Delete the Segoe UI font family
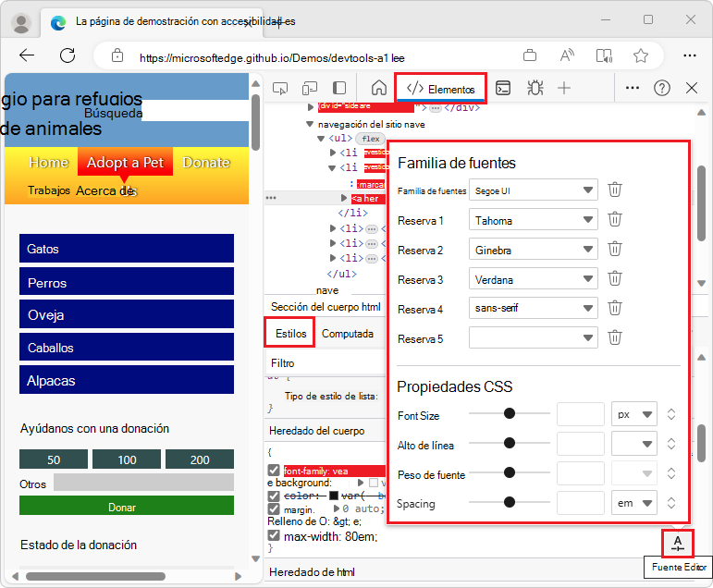Image resolution: width=713 pixels, height=588 pixels. tap(615, 190)
